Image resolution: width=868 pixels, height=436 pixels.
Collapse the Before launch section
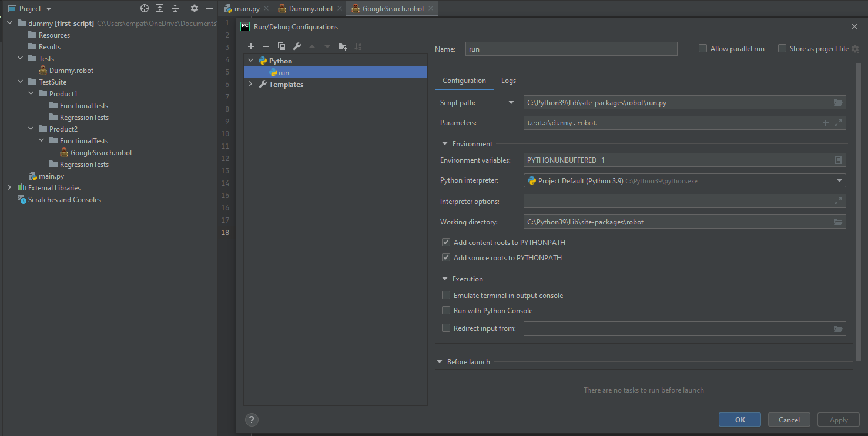[440, 362]
